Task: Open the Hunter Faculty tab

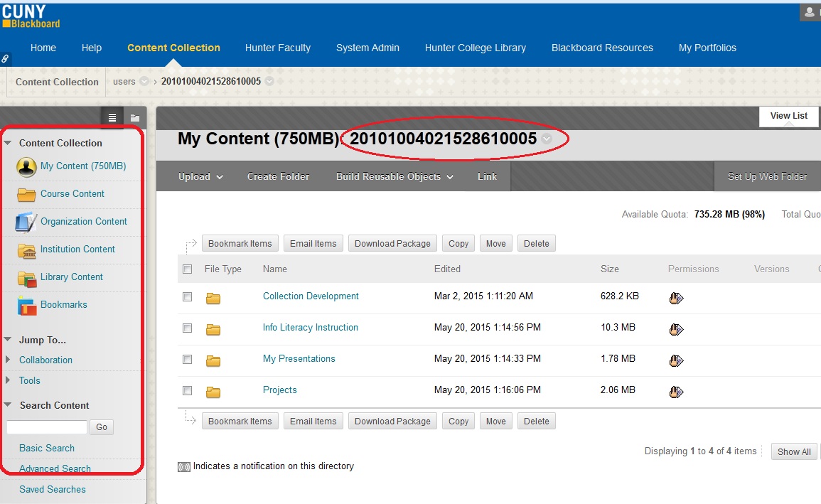Action: click(x=277, y=48)
